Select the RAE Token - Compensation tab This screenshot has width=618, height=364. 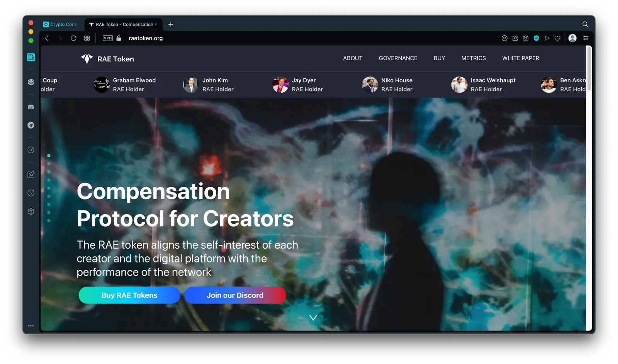click(x=124, y=24)
